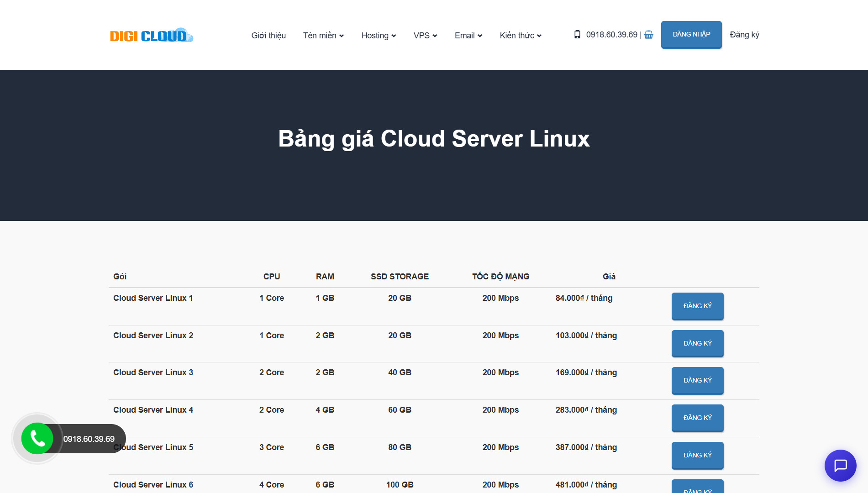The image size is (868, 493).
Task: Expand the Hosting menu
Action: [379, 36]
